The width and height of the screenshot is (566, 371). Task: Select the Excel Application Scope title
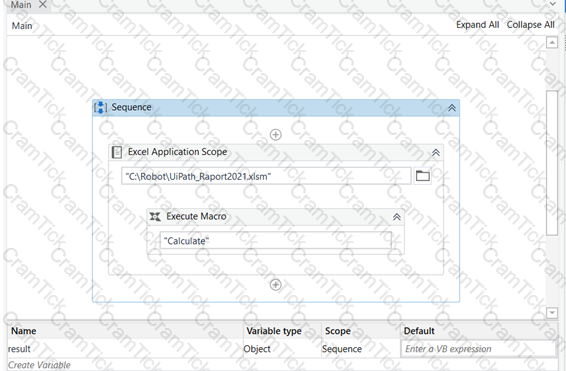tap(177, 152)
